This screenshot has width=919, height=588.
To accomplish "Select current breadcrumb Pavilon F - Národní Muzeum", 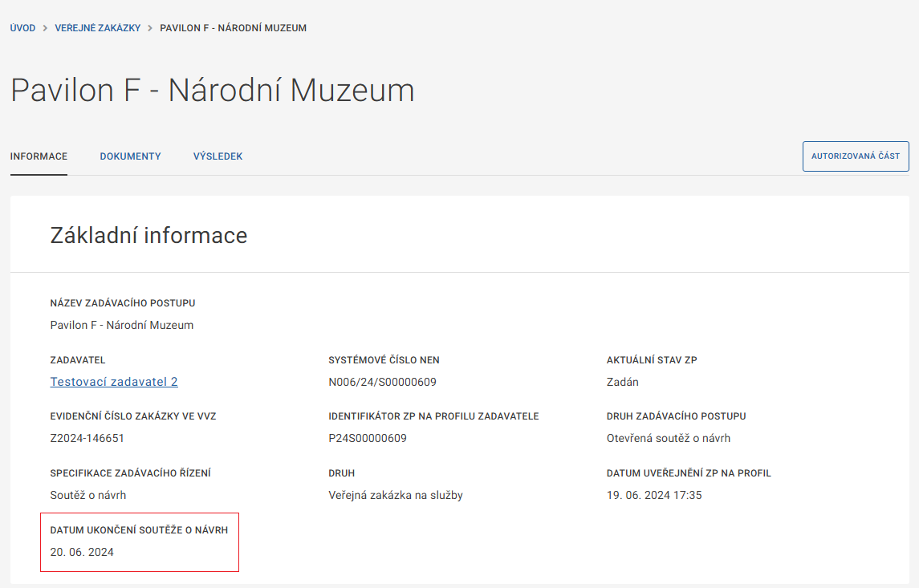I will pos(233,28).
